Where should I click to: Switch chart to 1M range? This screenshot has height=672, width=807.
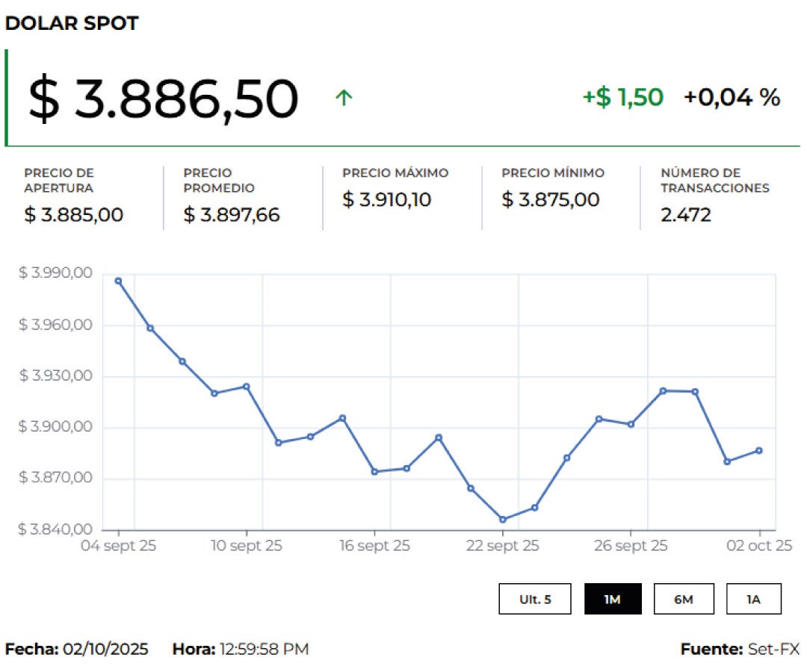[x=613, y=599]
